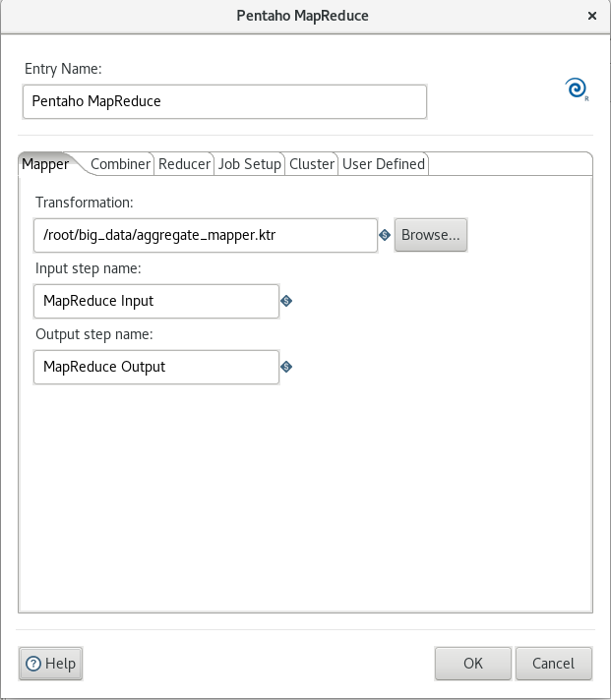This screenshot has height=700, width=611.
Task: Click the Input step name field
Action: pyautogui.click(x=156, y=302)
